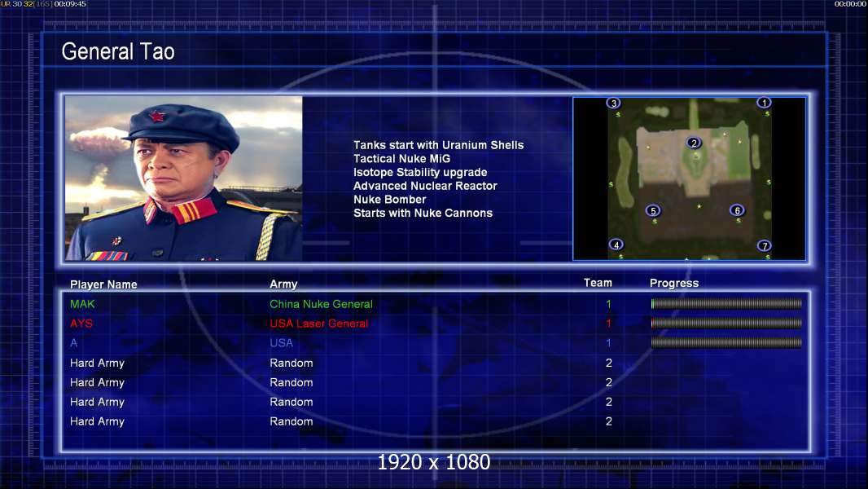Viewport: 868px width, 489px height.
Task: Click the "Isotope Stability upgrade" line
Action: coord(420,172)
